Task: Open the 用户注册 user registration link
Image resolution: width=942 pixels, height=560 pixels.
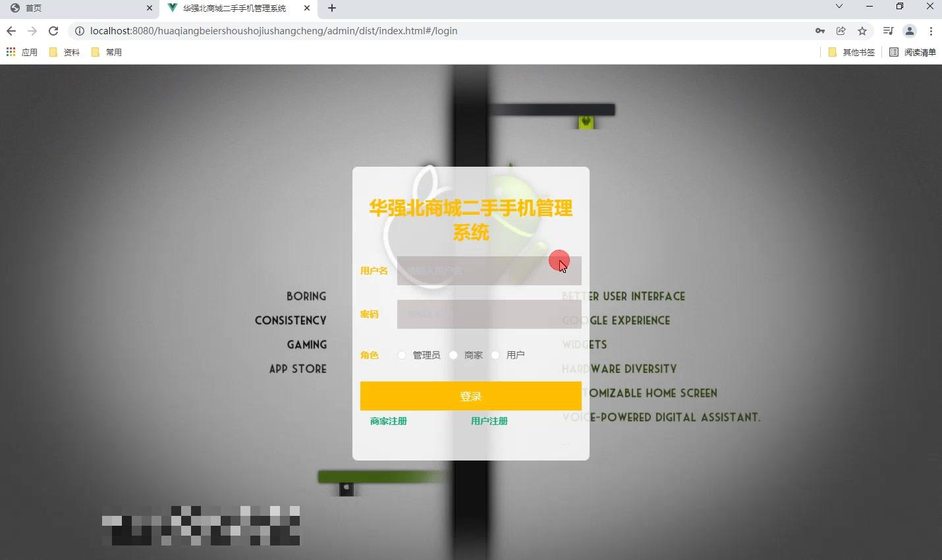Action: (489, 421)
